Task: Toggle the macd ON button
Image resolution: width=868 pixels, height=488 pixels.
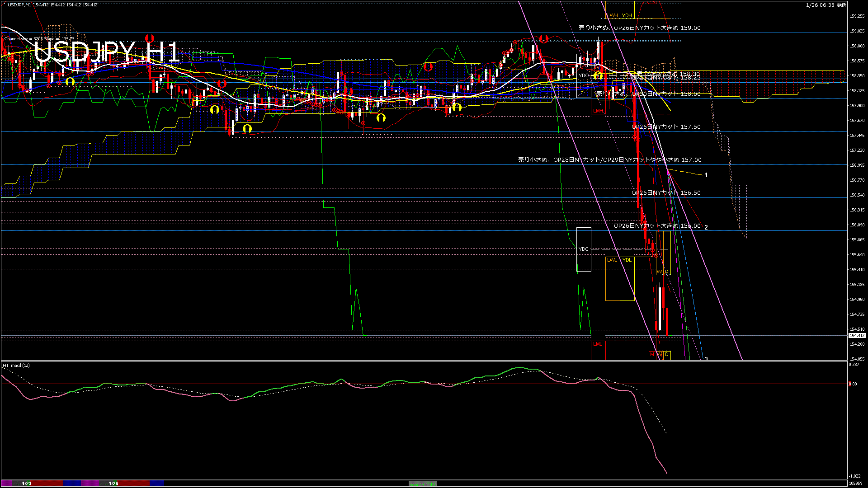Action: tap(423, 484)
